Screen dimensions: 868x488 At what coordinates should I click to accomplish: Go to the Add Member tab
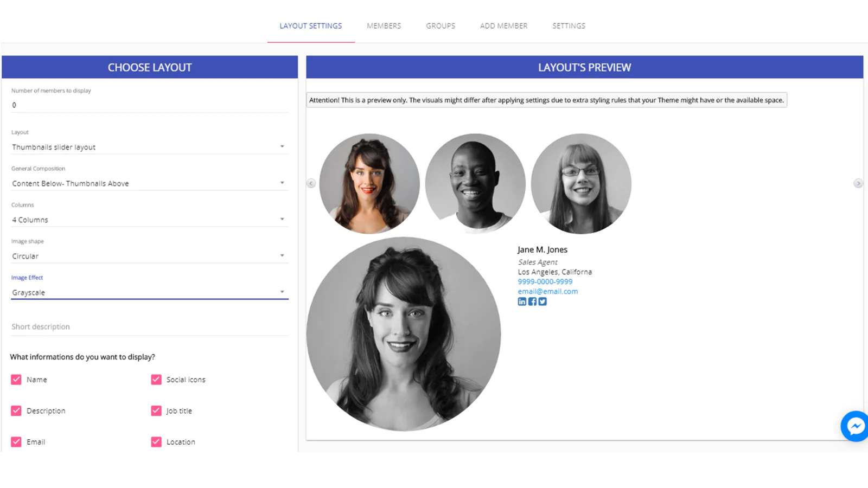(504, 25)
